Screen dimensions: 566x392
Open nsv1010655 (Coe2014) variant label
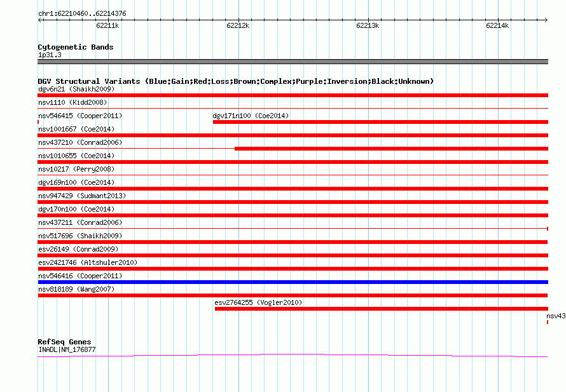pyautogui.click(x=76, y=156)
